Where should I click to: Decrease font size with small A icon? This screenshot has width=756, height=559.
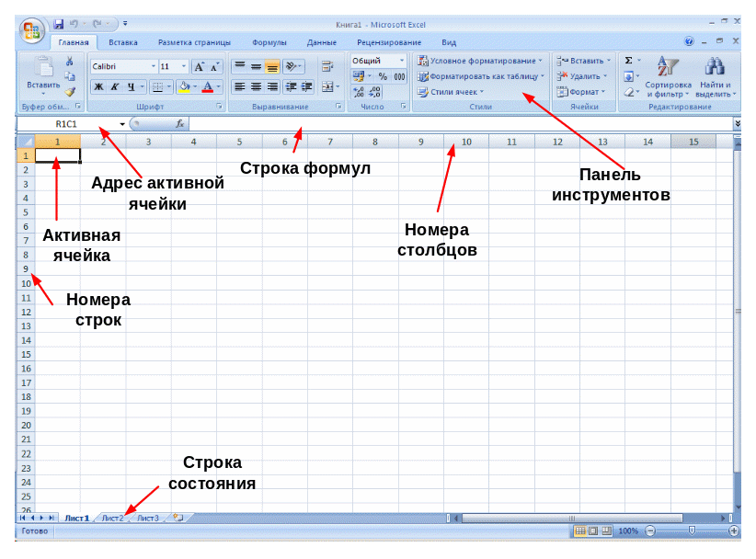point(214,67)
